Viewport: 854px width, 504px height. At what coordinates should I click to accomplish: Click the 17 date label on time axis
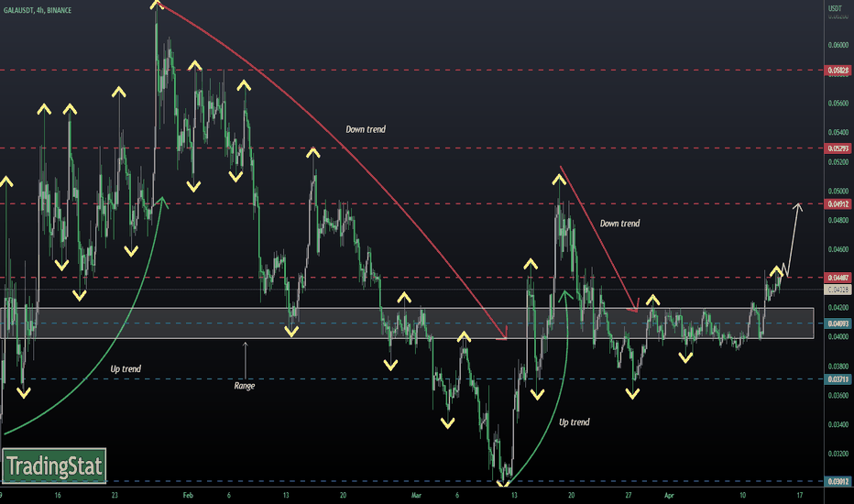click(x=800, y=495)
